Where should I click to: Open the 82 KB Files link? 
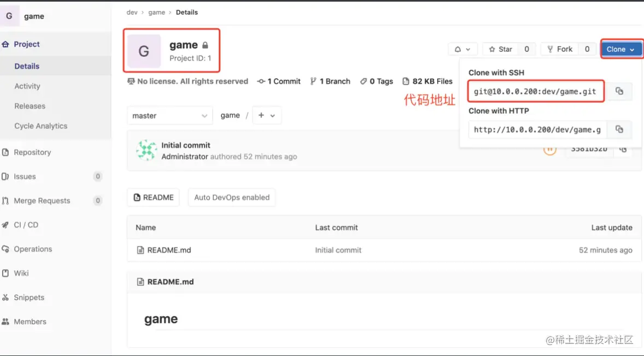pos(428,81)
